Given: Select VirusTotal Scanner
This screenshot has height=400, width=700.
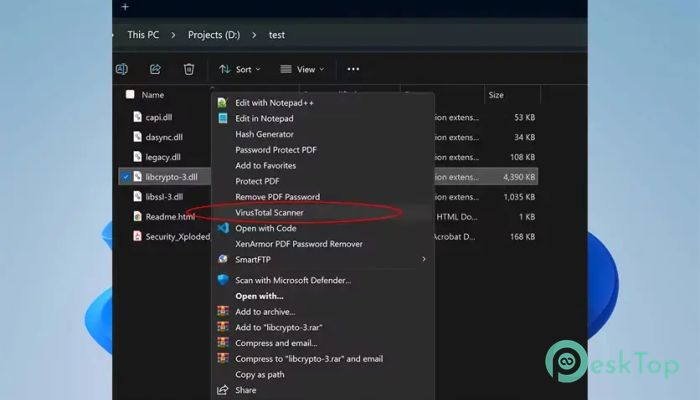Looking at the screenshot, I should (269, 212).
